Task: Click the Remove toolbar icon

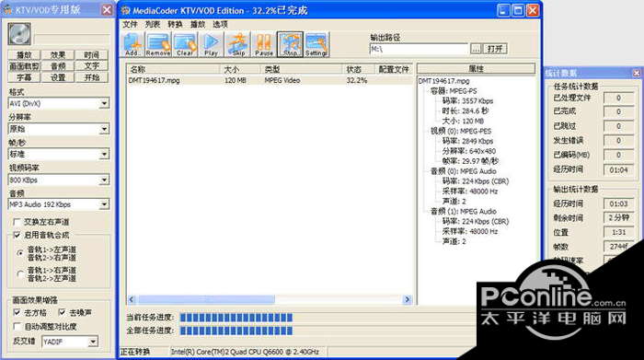Action: (x=158, y=44)
